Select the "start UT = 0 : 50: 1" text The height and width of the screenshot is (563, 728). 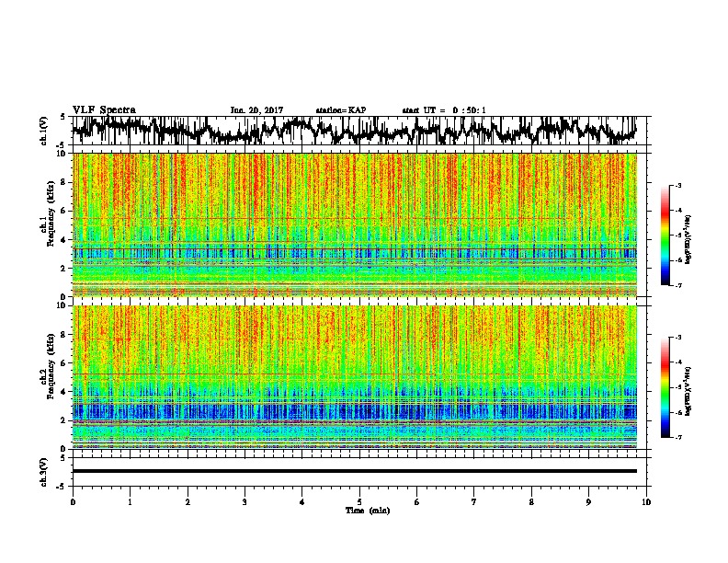[x=444, y=110]
